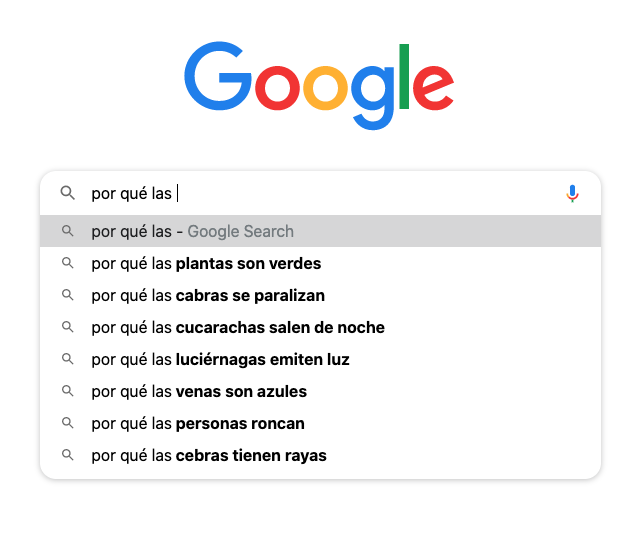639x537 pixels.
Task: Click magnifier icon beside 'luciérnagas emiten luz'
Action: click(68, 359)
